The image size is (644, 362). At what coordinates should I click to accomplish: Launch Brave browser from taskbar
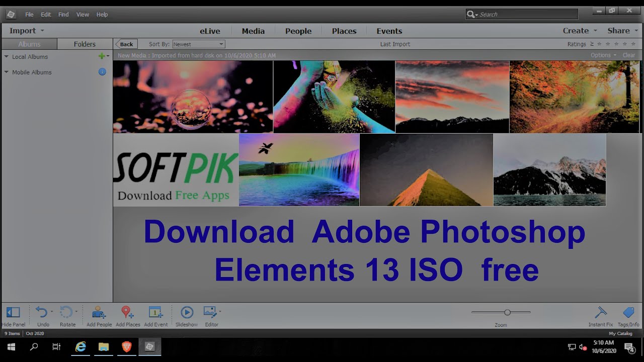pyautogui.click(x=127, y=347)
